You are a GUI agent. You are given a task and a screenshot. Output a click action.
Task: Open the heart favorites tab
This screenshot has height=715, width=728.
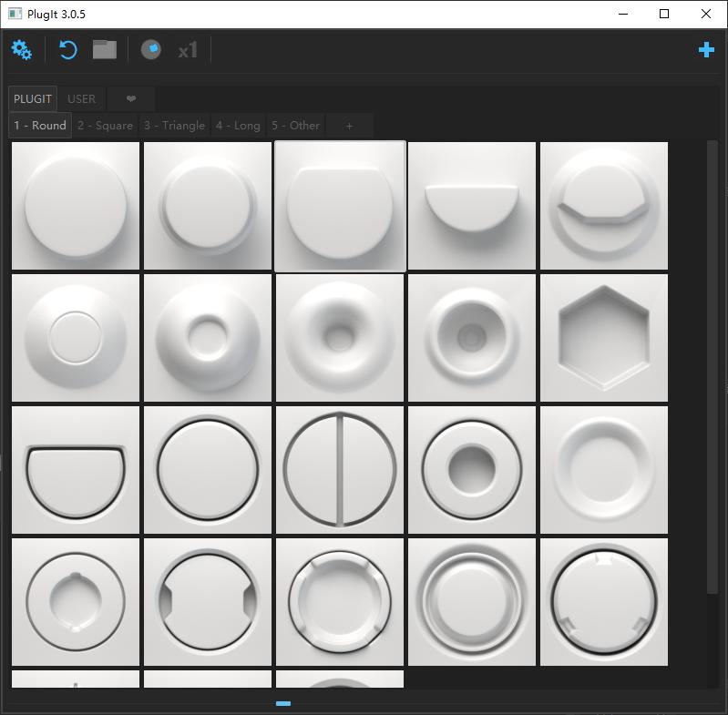(131, 99)
